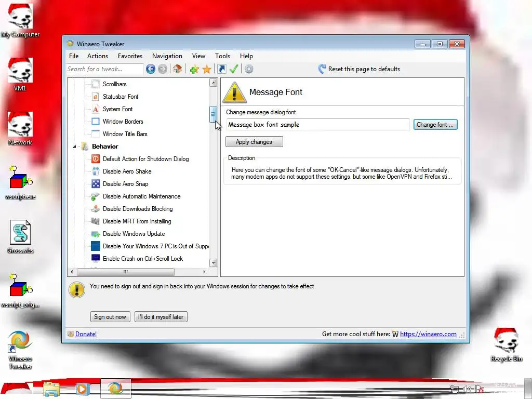
Task: Select the Recycle Bin desktop icon
Action: pyautogui.click(x=506, y=345)
